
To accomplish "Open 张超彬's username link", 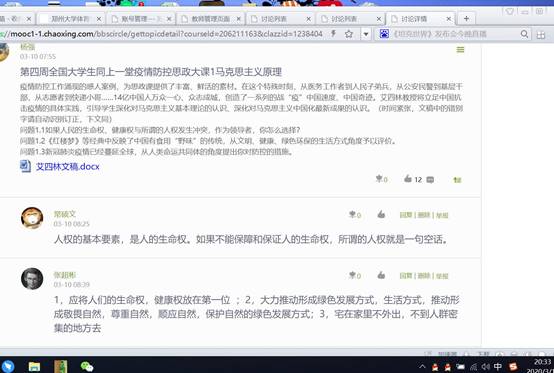I will [65, 274].
